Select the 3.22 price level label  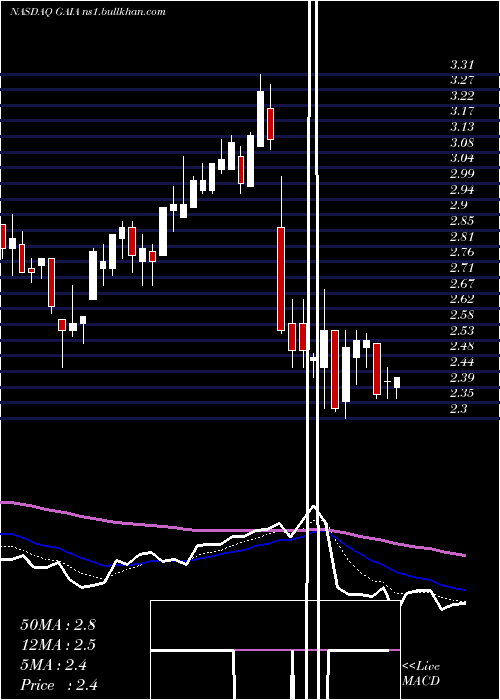tap(462, 96)
